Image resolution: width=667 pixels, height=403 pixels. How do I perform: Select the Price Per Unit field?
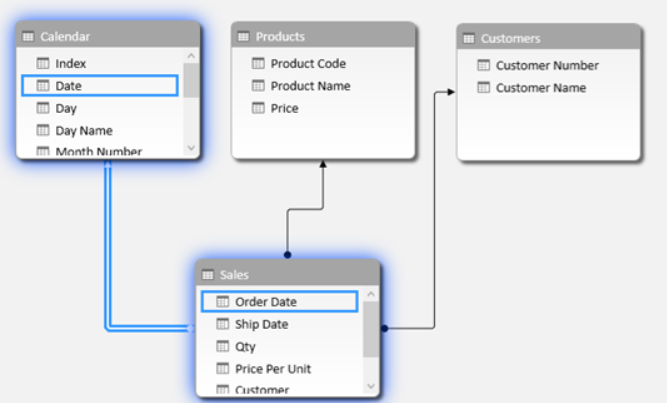click(x=273, y=369)
